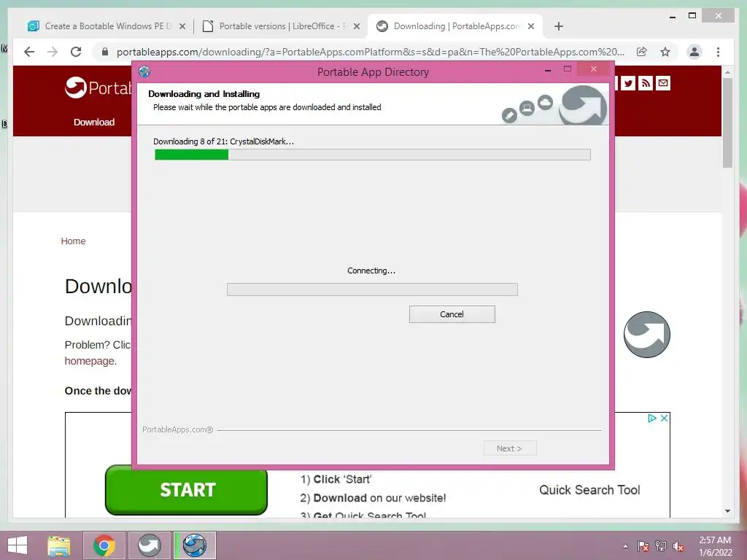
Task: Click the large PortableApps logo on page
Action: pos(647,334)
